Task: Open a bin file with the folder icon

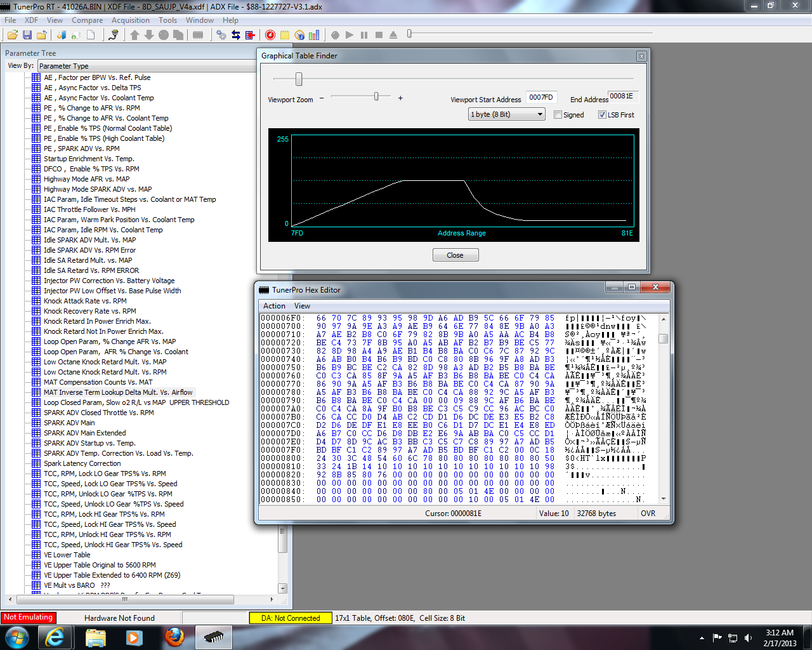Action: (x=12, y=35)
